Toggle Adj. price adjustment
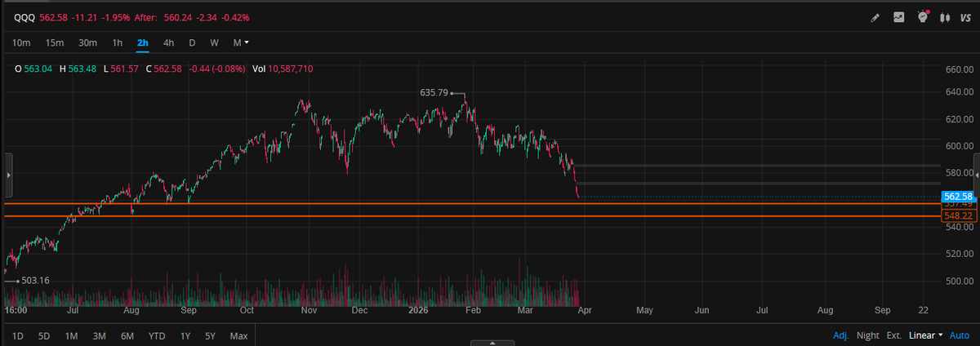This screenshot has width=980, height=346. click(x=841, y=335)
